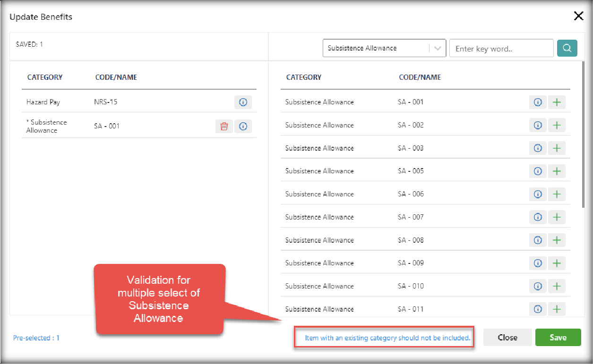Add SA - 002 using plus icon
This screenshot has width=593, height=364.
(557, 125)
